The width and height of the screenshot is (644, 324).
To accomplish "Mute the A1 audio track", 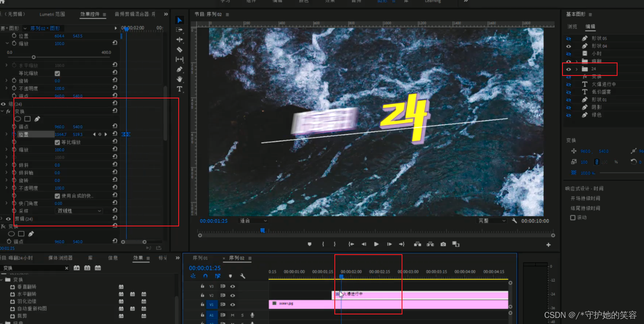I will click(x=232, y=315).
